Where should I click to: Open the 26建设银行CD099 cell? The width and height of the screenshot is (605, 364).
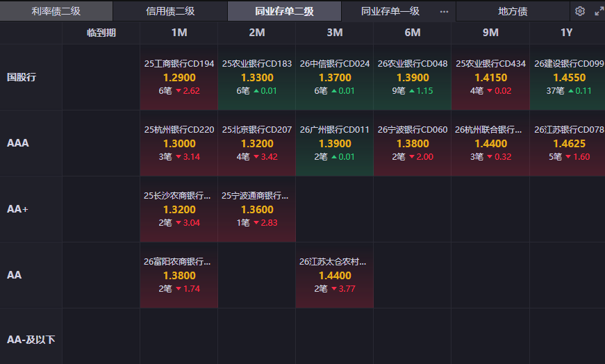[x=567, y=77]
